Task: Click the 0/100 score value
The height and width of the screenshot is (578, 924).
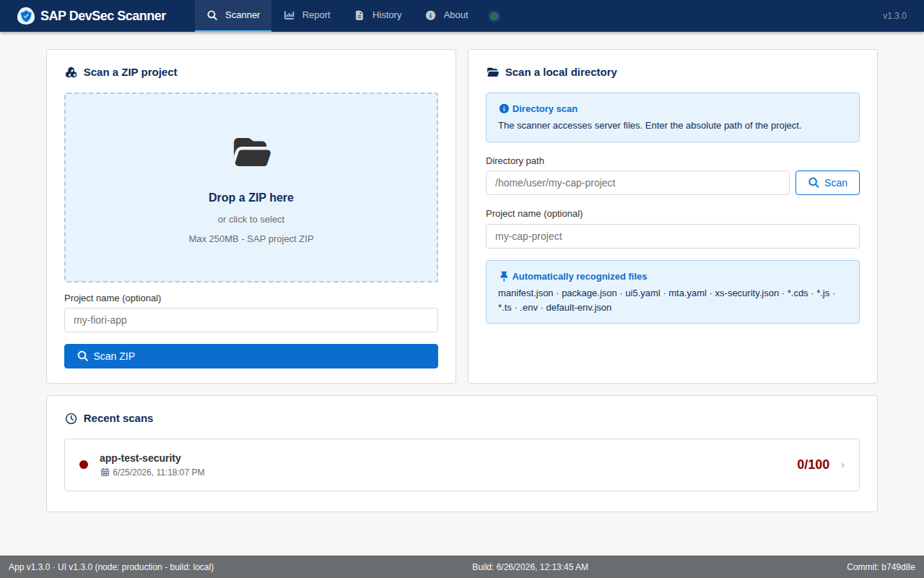Action: point(813,465)
